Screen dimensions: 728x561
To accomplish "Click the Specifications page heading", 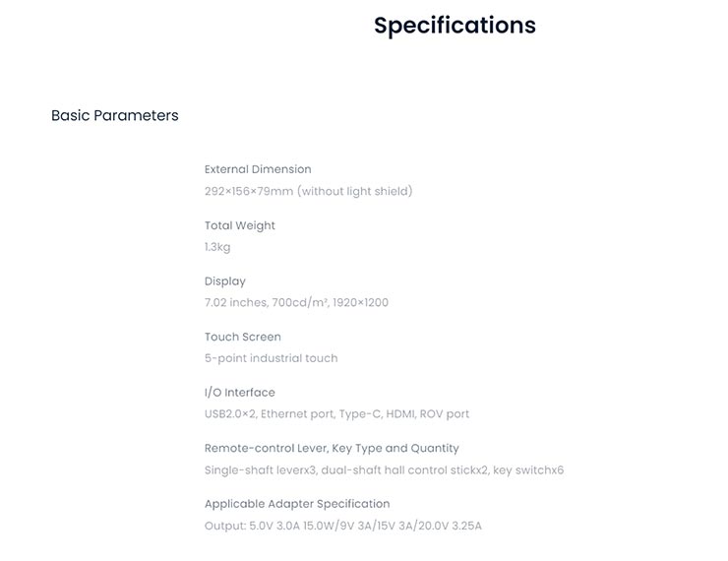I will (x=455, y=26).
